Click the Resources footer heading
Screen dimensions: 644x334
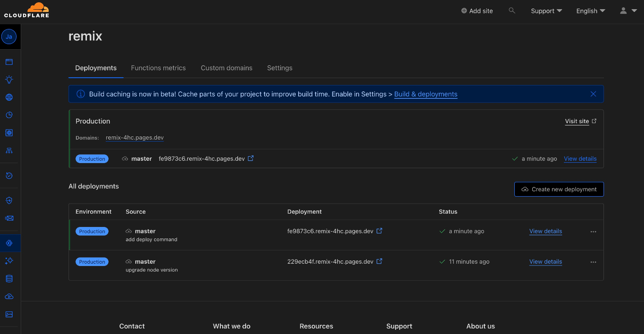click(x=316, y=326)
